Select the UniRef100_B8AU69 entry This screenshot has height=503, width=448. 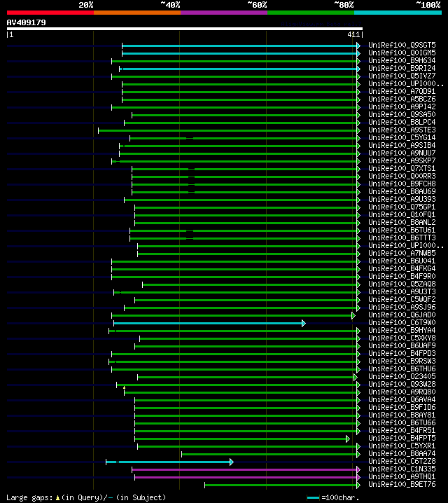click(402, 191)
